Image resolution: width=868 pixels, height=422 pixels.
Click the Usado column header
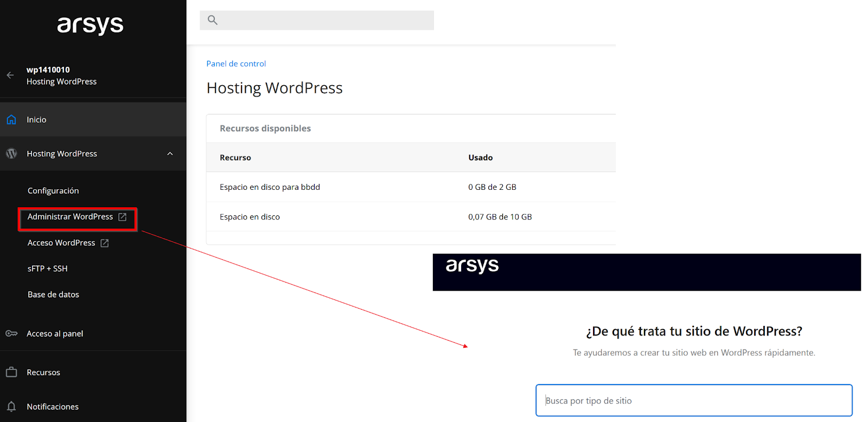[x=481, y=157]
